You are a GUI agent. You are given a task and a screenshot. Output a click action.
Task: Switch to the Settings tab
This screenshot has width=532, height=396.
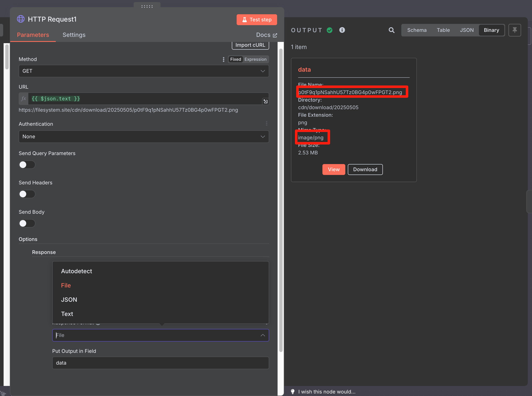click(x=74, y=35)
